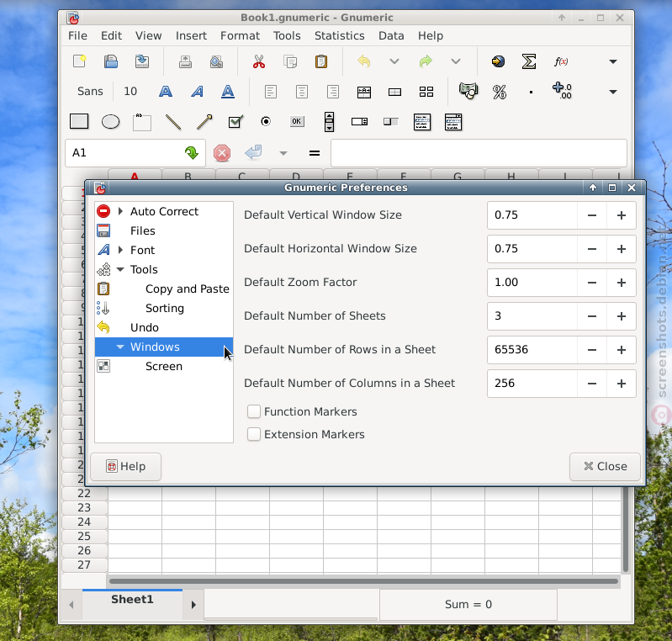Click the Print icon in the toolbar
672x641 pixels.
click(185, 62)
